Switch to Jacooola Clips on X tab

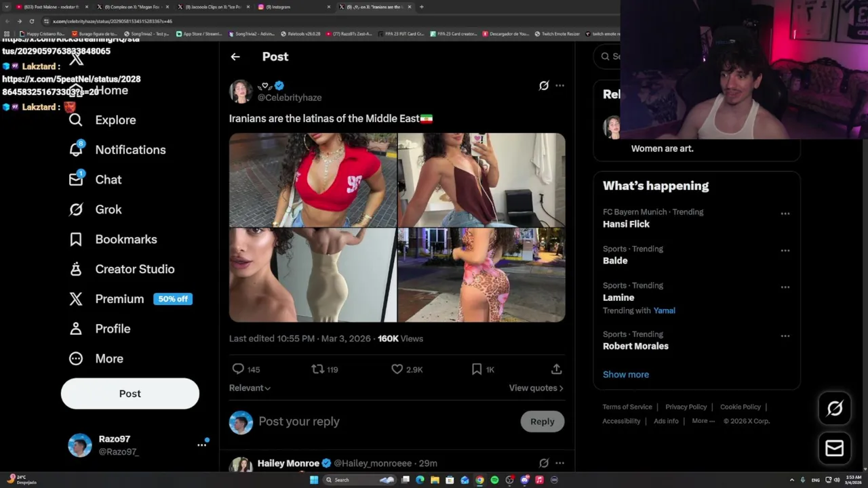pos(213,7)
